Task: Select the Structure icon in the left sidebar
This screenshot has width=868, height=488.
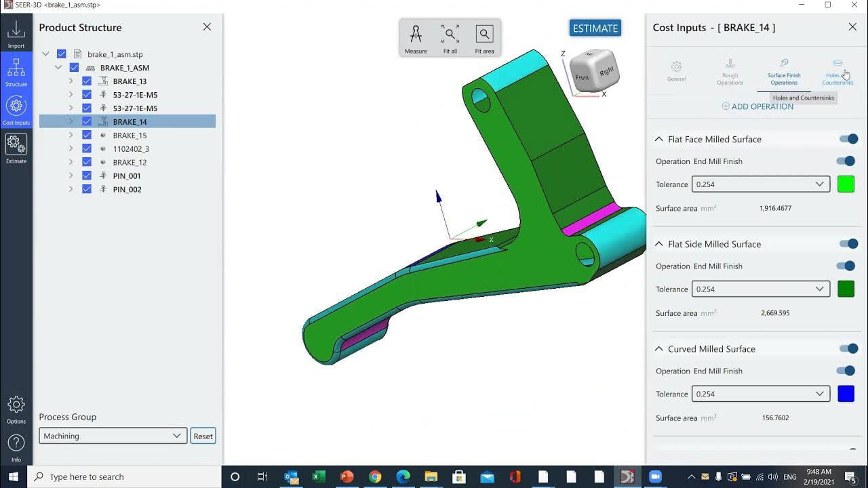Action: pyautogui.click(x=16, y=70)
